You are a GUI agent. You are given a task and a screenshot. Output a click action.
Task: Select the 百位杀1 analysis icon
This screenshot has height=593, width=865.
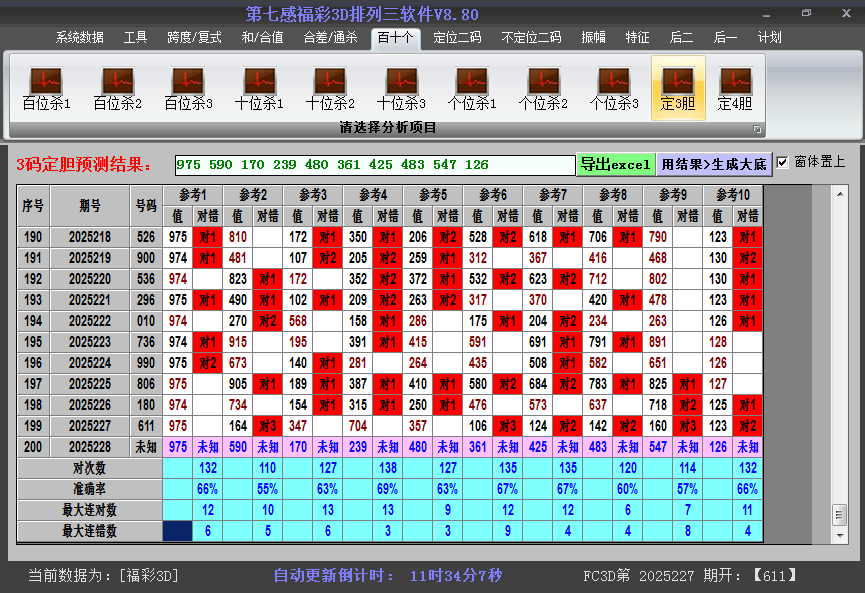click(x=46, y=88)
